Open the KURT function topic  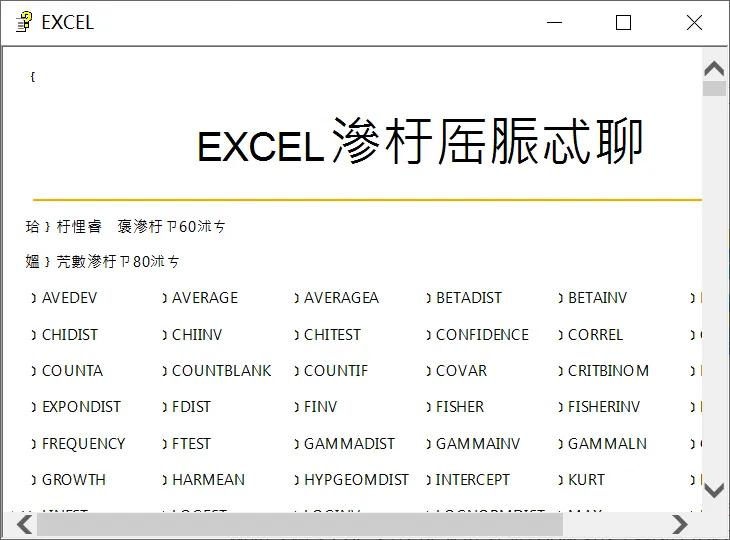(586, 479)
